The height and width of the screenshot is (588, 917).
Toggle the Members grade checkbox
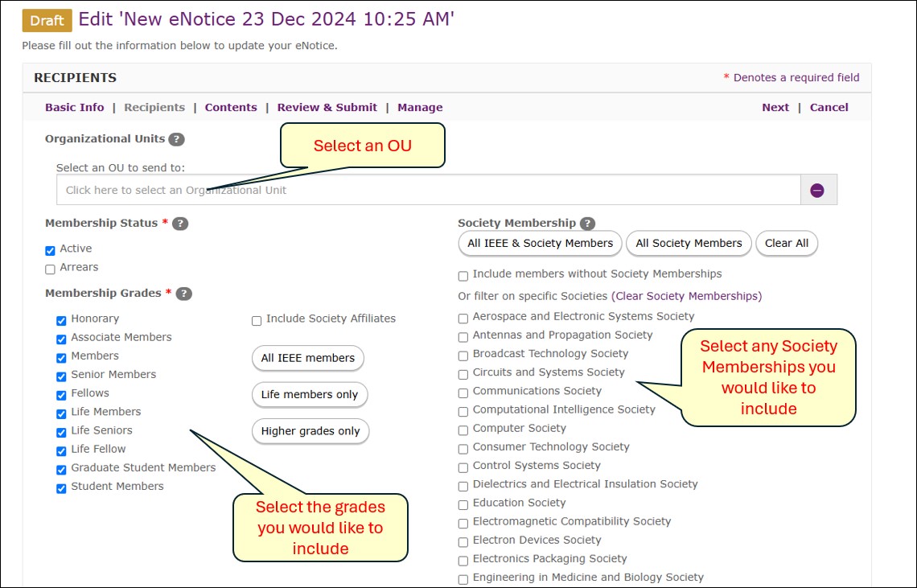pos(61,358)
